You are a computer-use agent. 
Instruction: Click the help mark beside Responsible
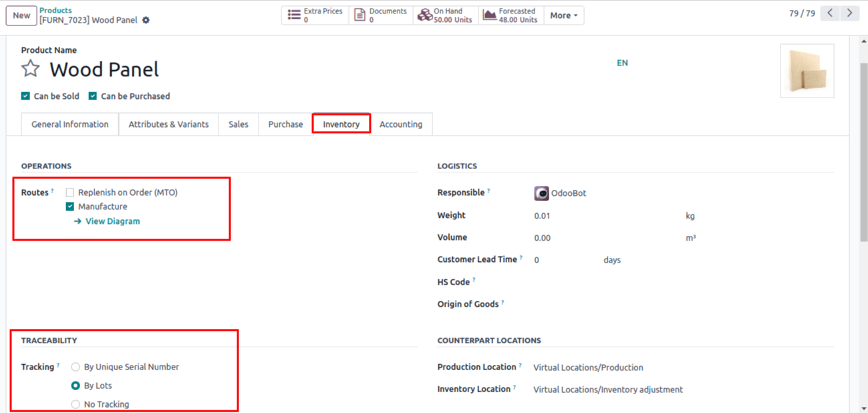pyautogui.click(x=488, y=191)
